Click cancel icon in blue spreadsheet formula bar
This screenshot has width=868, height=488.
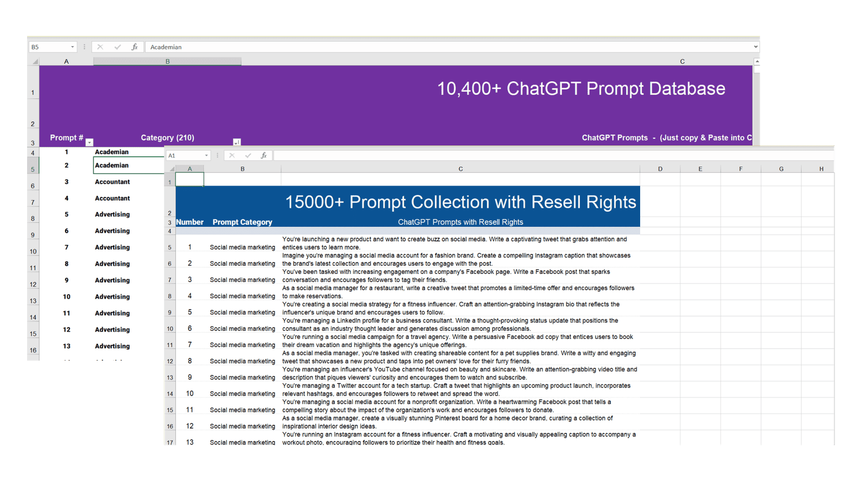[232, 156]
